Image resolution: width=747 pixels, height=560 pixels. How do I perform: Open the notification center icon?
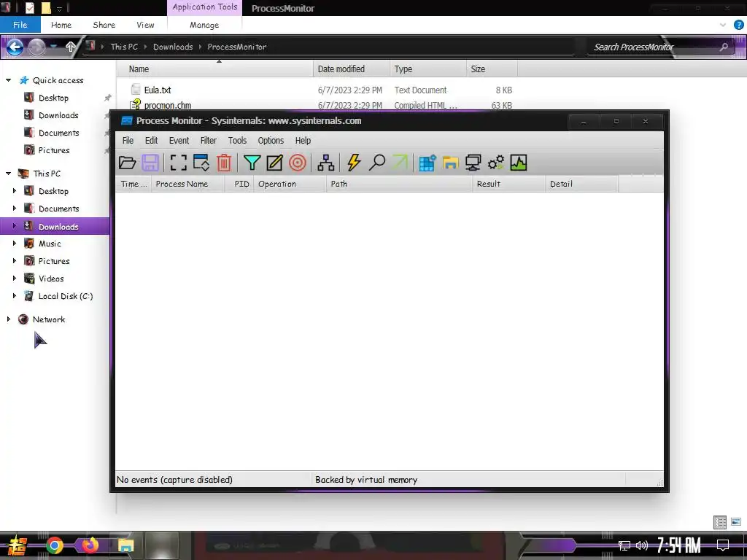click(x=723, y=545)
